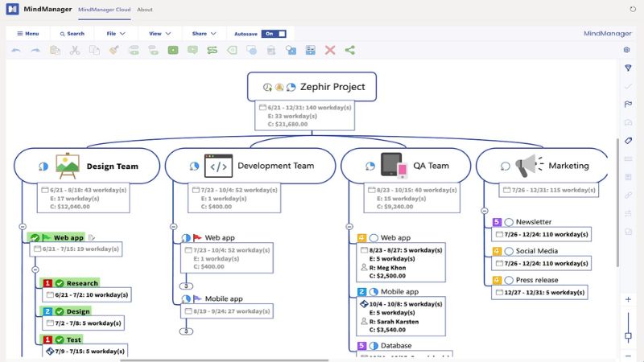Viewport: 644px width, 362px height.
Task: Open the tag icon in right sidebar
Action: coord(628,141)
